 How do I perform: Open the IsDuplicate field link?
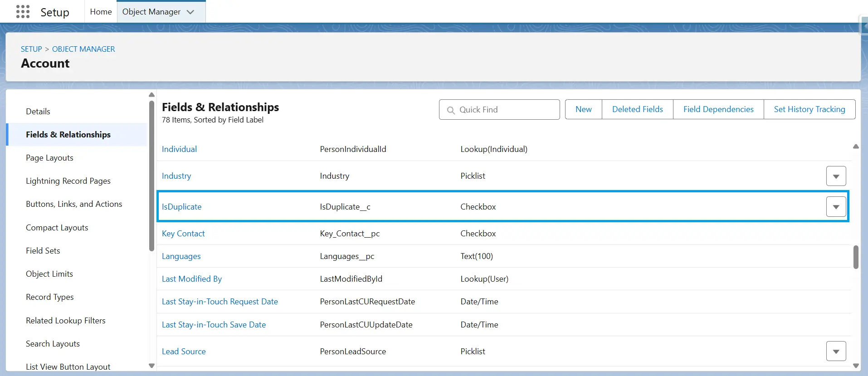pyautogui.click(x=181, y=207)
